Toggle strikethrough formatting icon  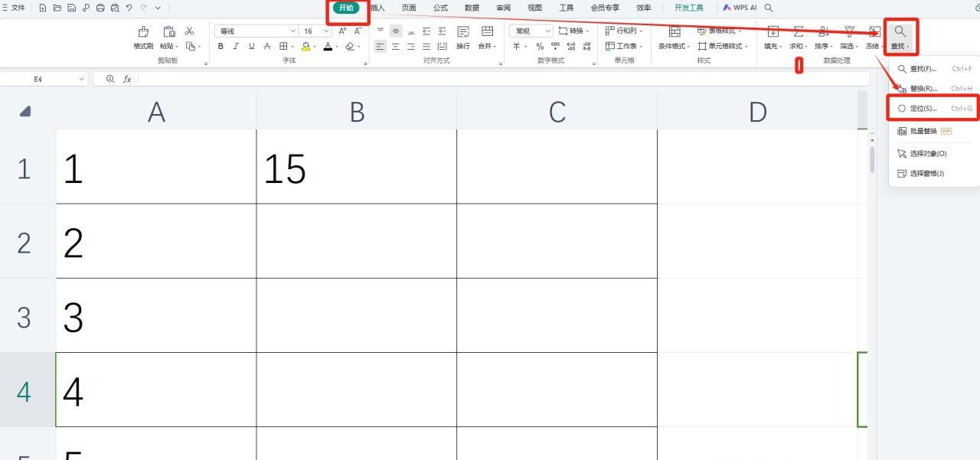(x=266, y=46)
